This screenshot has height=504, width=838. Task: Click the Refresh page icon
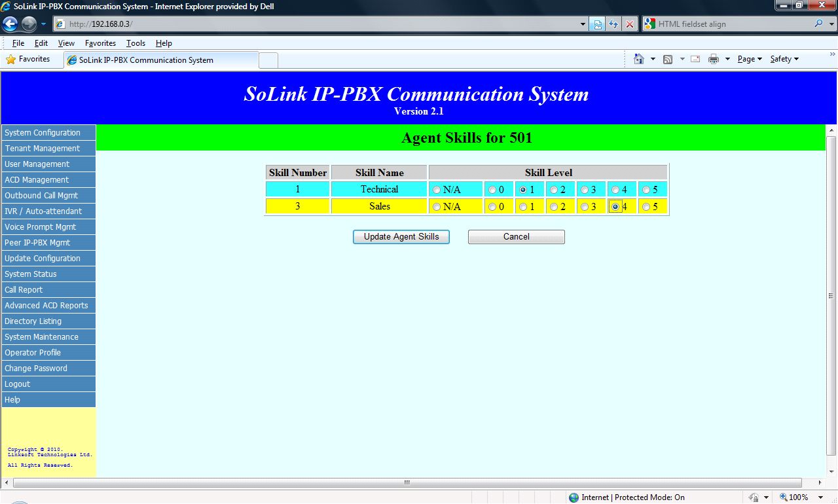(x=613, y=24)
